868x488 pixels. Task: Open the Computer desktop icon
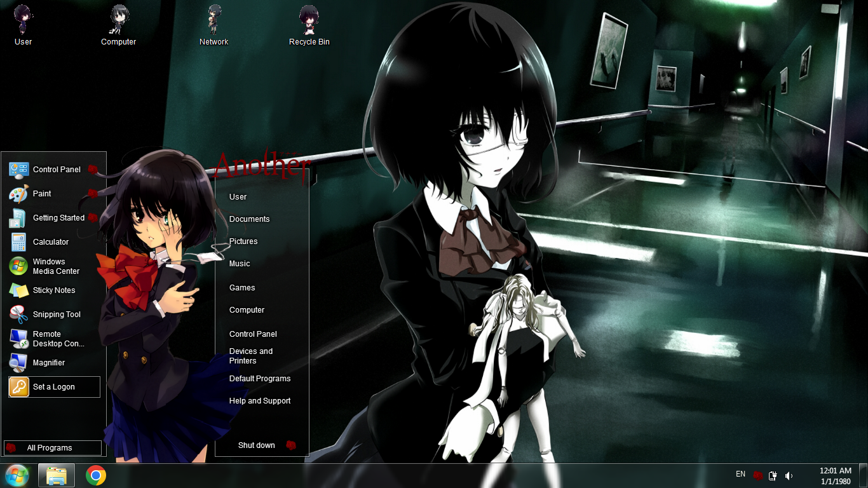[118, 25]
